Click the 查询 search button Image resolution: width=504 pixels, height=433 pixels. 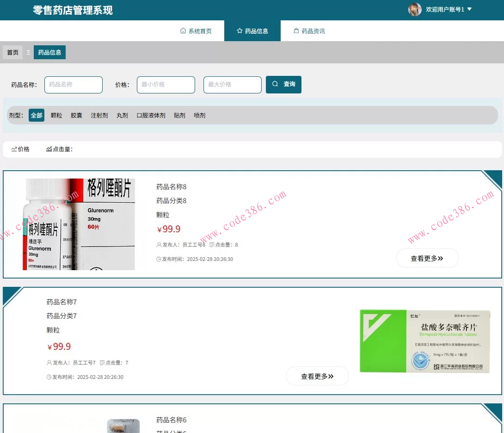point(283,84)
